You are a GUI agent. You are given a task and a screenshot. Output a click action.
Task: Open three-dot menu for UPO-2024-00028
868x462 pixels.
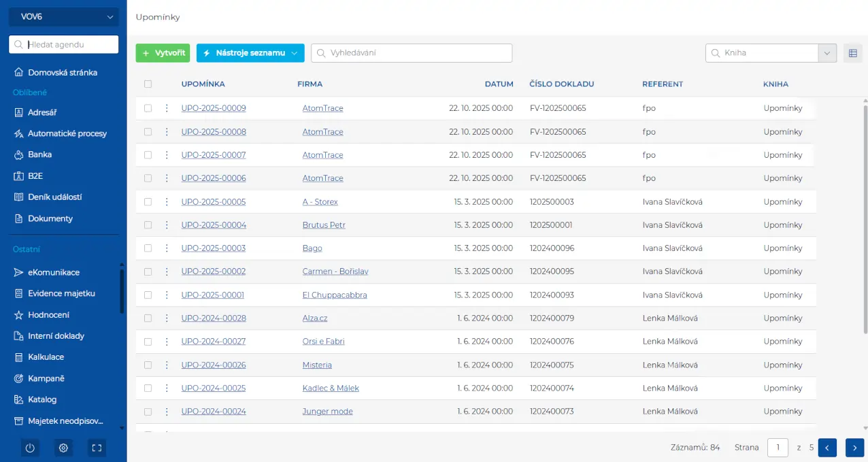pos(167,318)
